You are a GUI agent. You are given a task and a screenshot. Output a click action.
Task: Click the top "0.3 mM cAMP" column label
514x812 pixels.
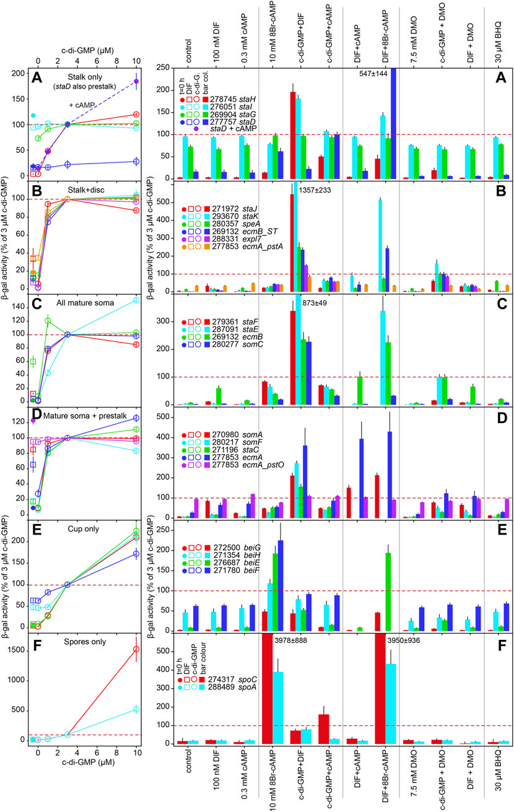click(x=245, y=39)
